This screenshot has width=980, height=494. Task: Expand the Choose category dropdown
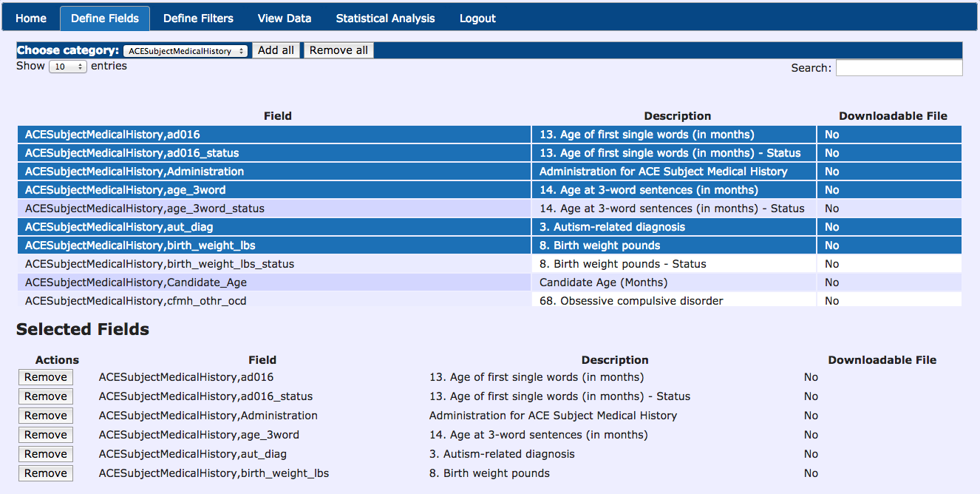[x=187, y=51]
